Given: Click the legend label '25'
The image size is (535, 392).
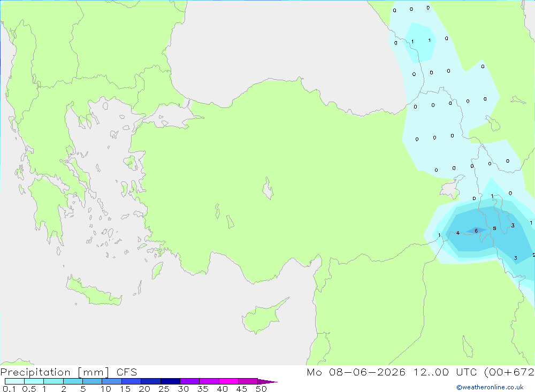Looking at the screenshot, I should point(164,389).
